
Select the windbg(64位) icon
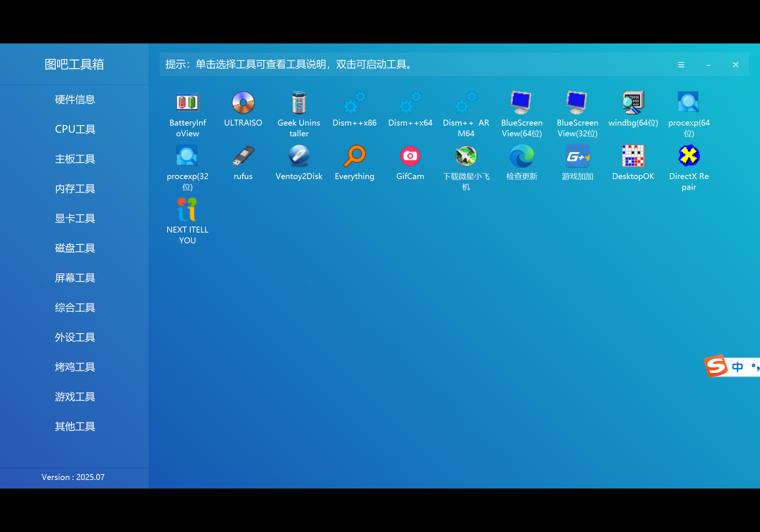tap(633, 102)
